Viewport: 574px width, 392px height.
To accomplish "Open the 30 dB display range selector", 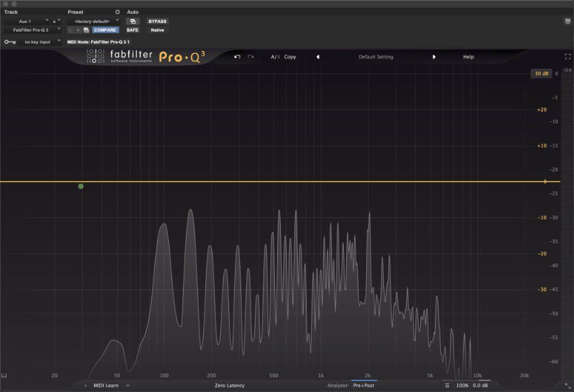I will (x=541, y=73).
